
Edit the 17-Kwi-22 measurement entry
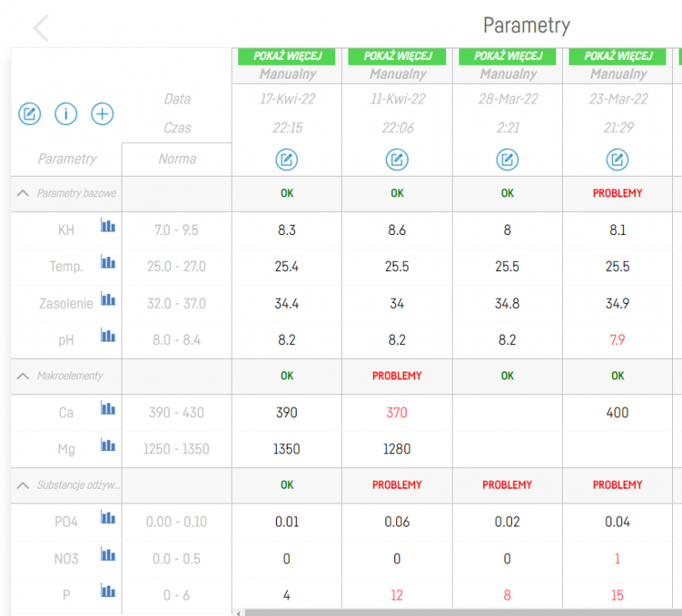pyautogui.click(x=287, y=159)
